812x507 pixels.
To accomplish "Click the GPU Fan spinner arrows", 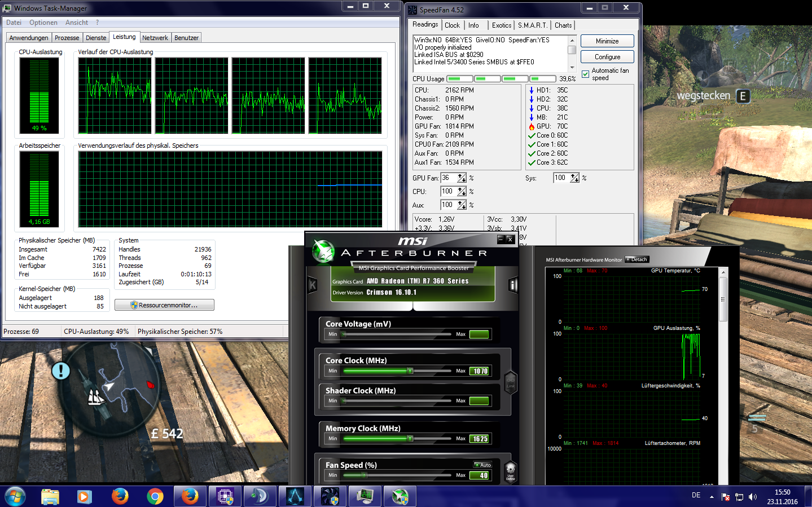I will (x=462, y=178).
